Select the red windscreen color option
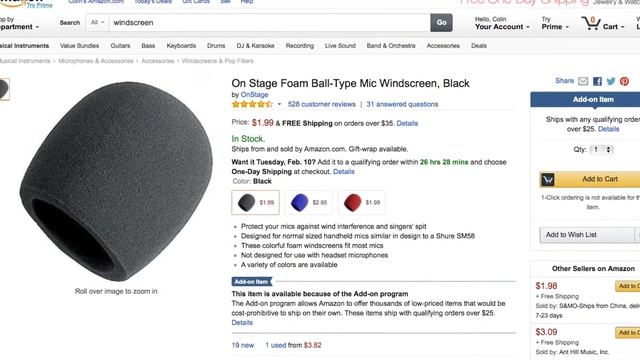640x360 pixels. (x=362, y=202)
